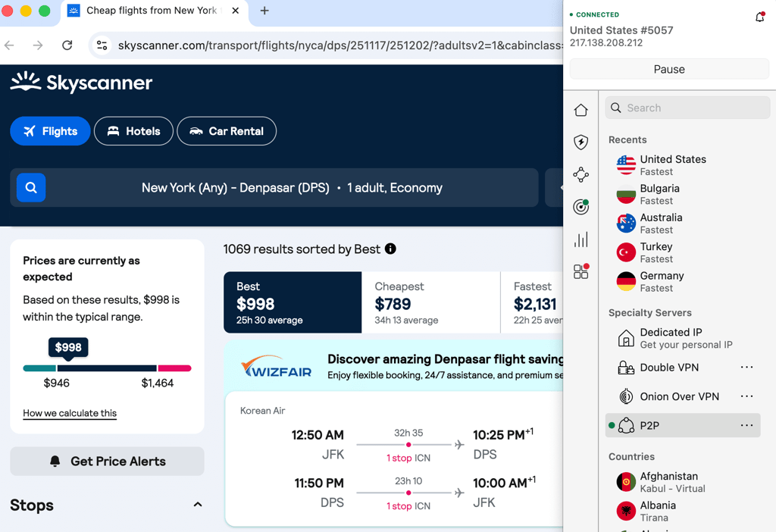Switch to the Flights tab
776x532 pixels.
tap(50, 131)
